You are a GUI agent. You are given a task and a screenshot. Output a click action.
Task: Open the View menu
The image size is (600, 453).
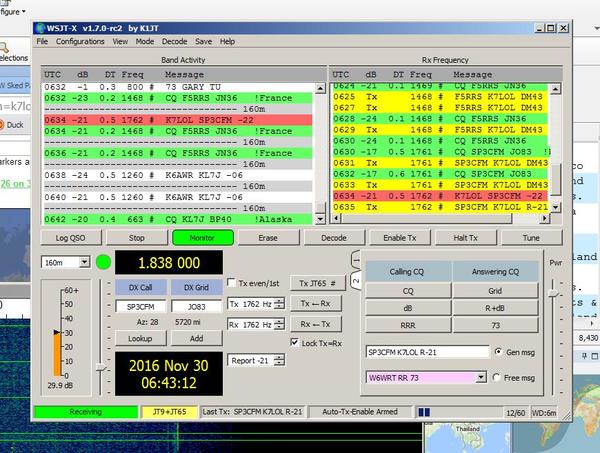click(120, 41)
